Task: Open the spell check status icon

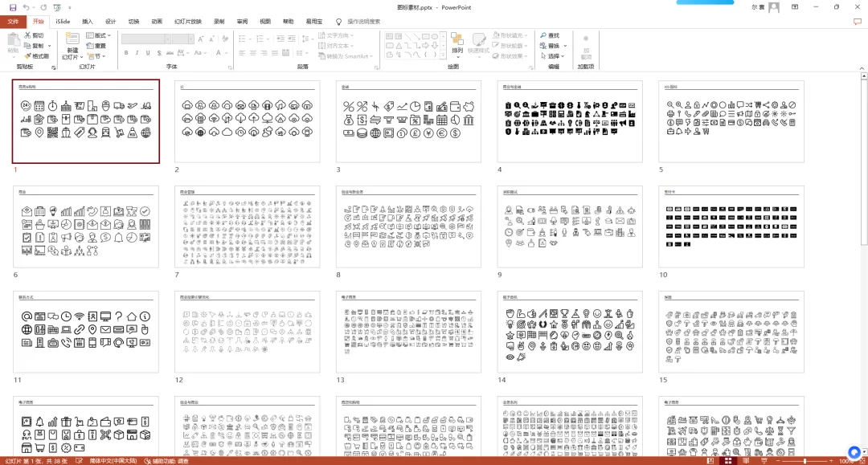Action: [x=79, y=460]
